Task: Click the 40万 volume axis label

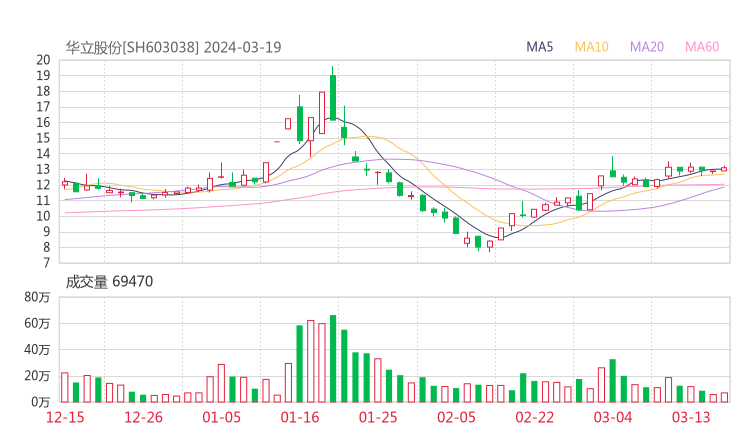Action: pyautogui.click(x=37, y=350)
